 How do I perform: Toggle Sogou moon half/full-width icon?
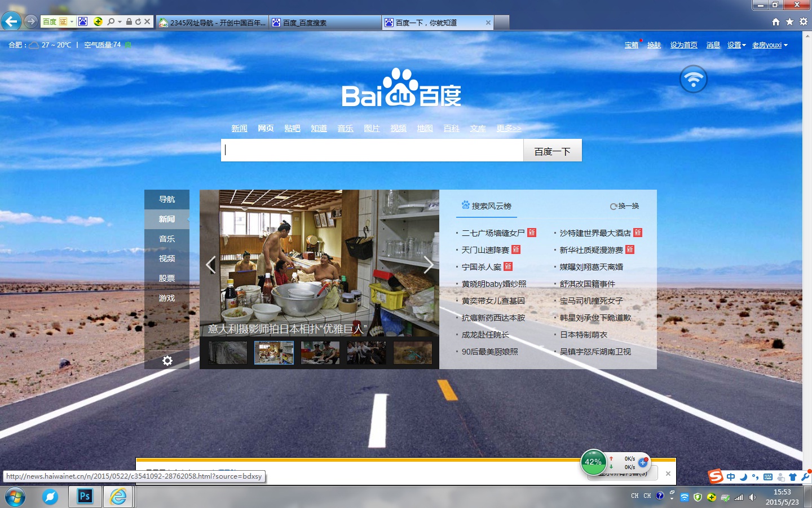click(743, 477)
